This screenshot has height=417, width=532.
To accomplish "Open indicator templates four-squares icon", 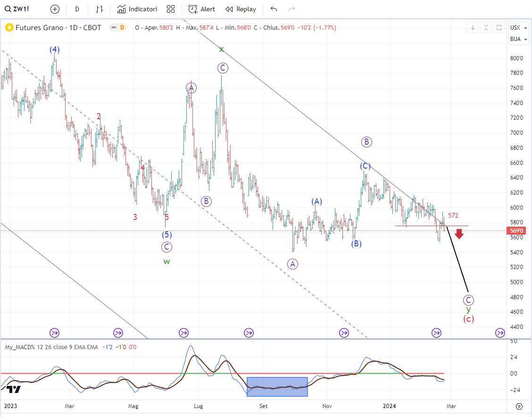I will (x=171, y=9).
